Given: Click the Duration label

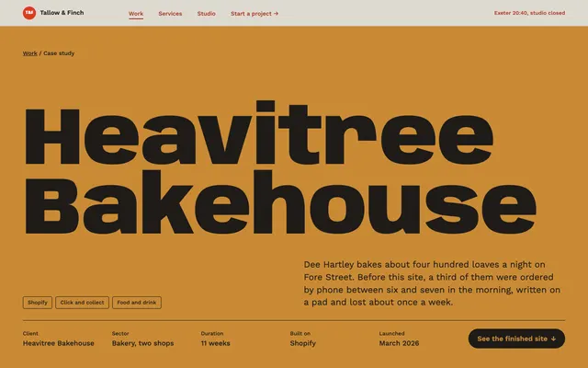Looking at the screenshot, I should click(212, 333).
